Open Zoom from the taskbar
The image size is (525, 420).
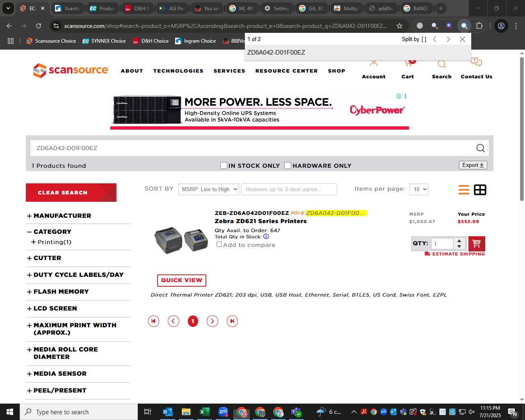click(x=223, y=412)
